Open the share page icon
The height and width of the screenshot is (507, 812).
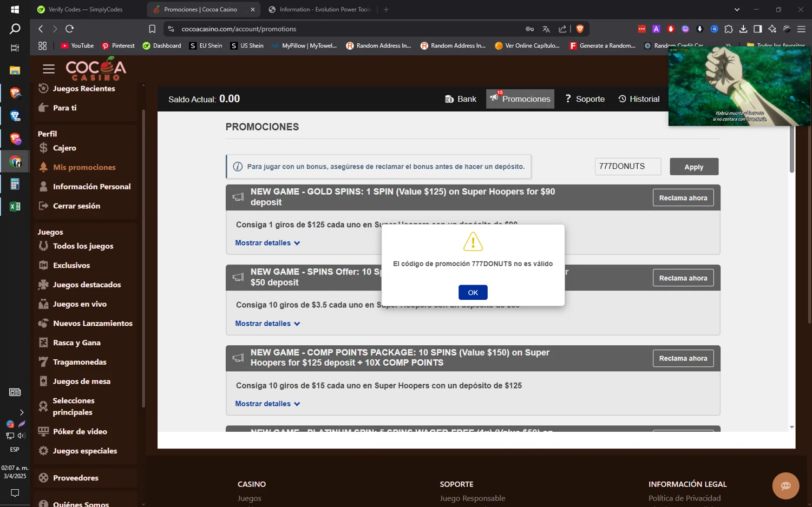tap(562, 29)
